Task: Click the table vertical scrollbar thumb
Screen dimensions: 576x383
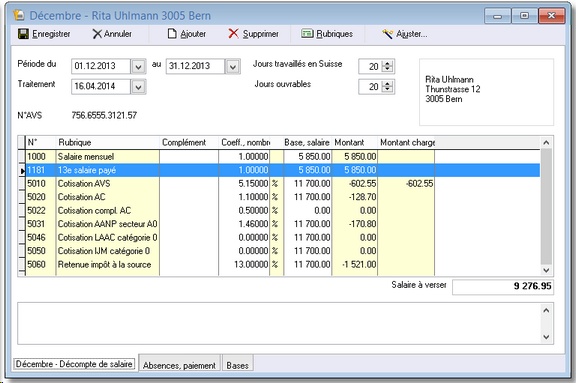Action: point(546,206)
